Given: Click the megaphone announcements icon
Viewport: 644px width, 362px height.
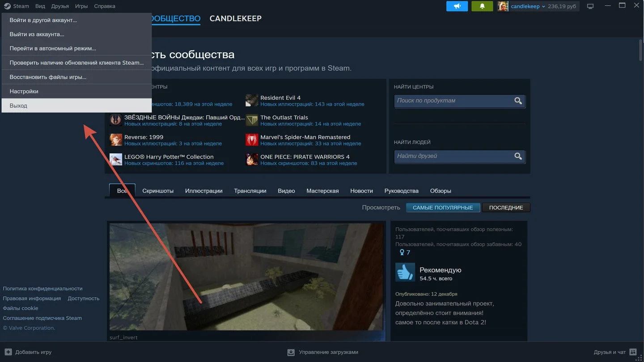Looking at the screenshot, I should pyautogui.click(x=457, y=6).
